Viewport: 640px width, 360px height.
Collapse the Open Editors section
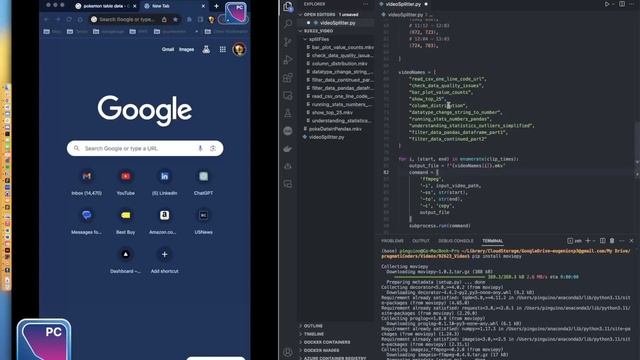click(337, 14)
